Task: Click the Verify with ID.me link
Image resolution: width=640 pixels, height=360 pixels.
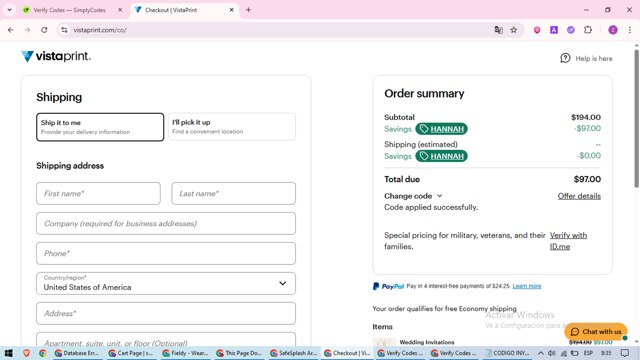Action: 568,241
